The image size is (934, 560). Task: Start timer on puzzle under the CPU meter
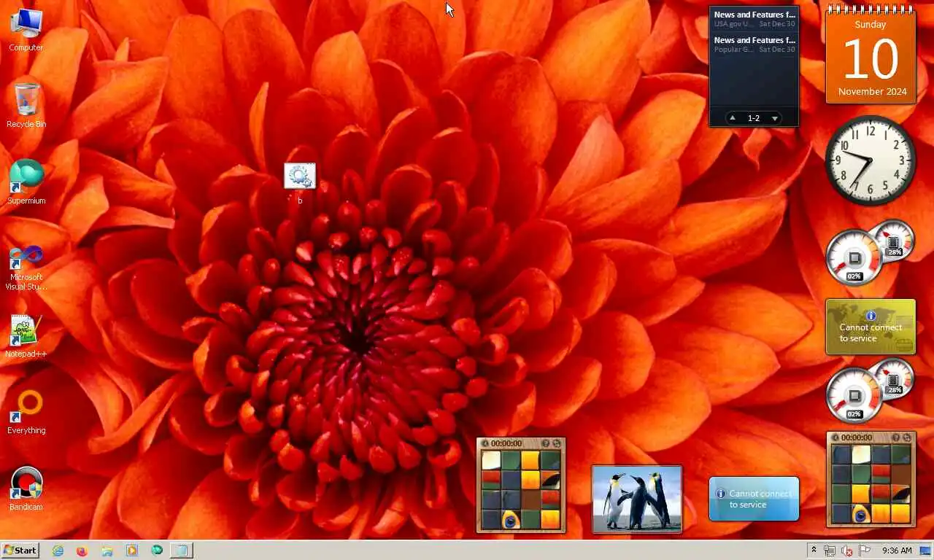pyautogui.click(x=835, y=437)
